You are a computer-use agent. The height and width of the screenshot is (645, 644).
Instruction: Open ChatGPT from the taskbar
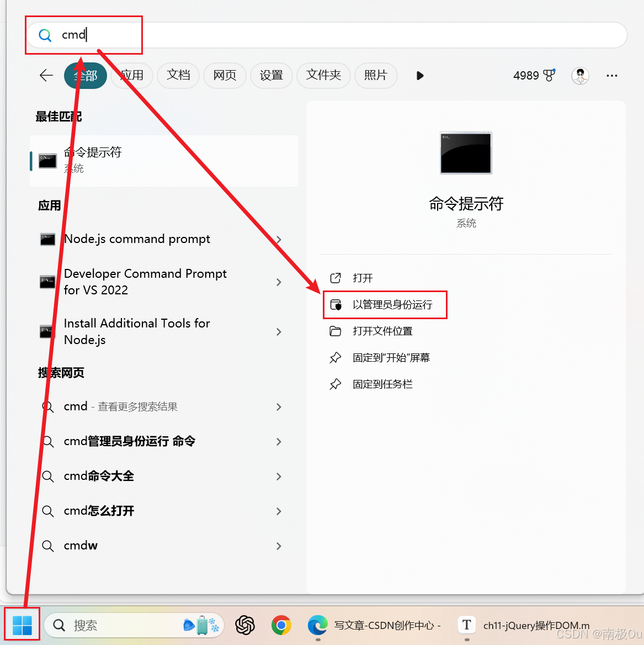[x=245, y=625]
